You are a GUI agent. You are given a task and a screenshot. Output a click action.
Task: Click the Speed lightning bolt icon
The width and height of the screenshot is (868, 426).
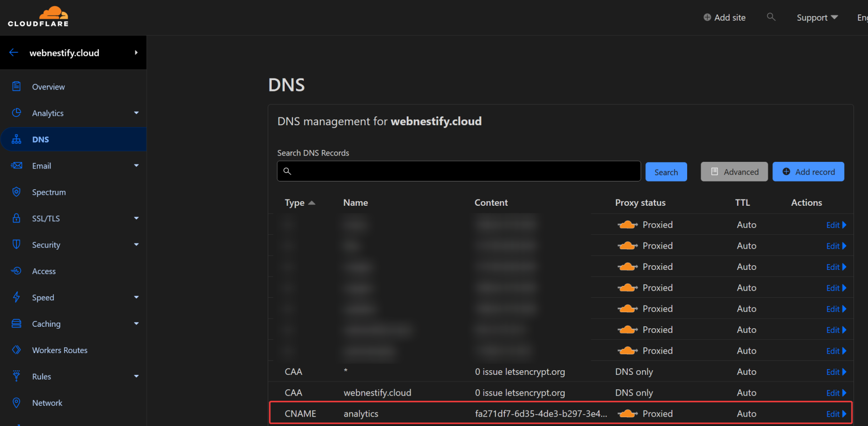point(17,297)
